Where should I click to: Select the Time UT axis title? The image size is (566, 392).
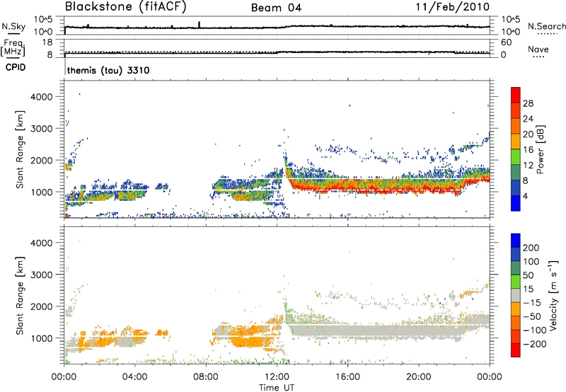(x=277, y=388)
